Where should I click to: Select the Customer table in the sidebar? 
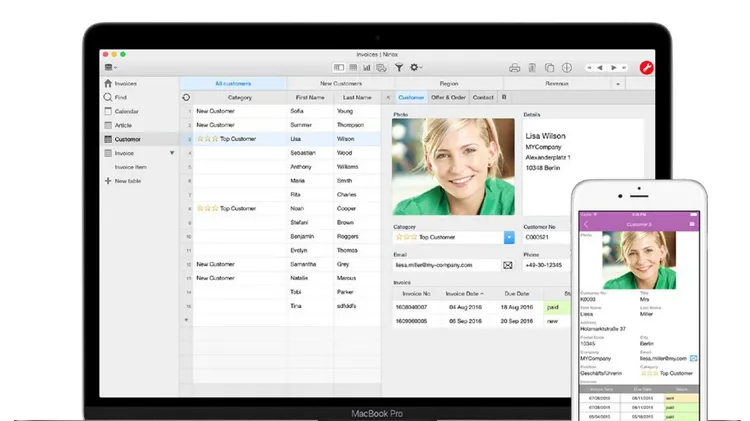tap(141, 139)
